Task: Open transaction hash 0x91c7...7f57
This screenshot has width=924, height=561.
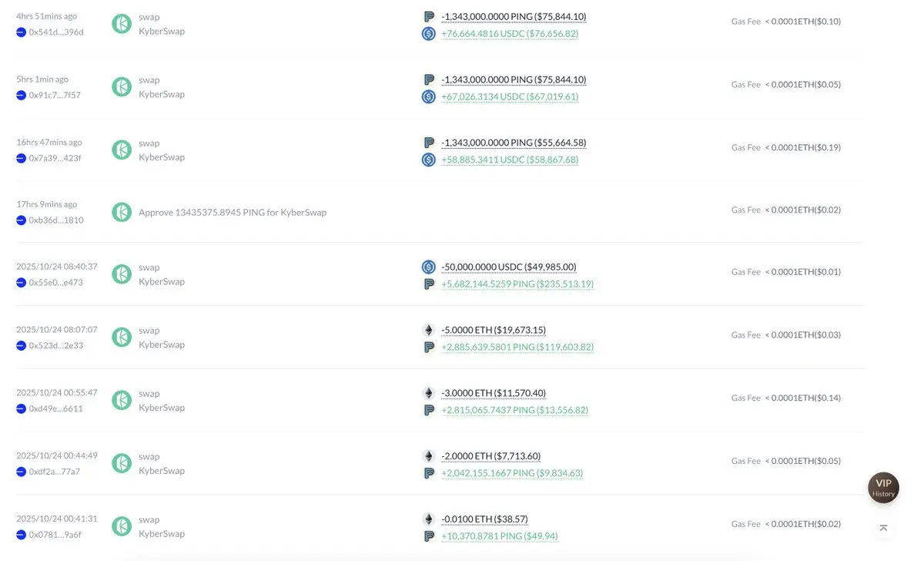Action: coord(55,95)
